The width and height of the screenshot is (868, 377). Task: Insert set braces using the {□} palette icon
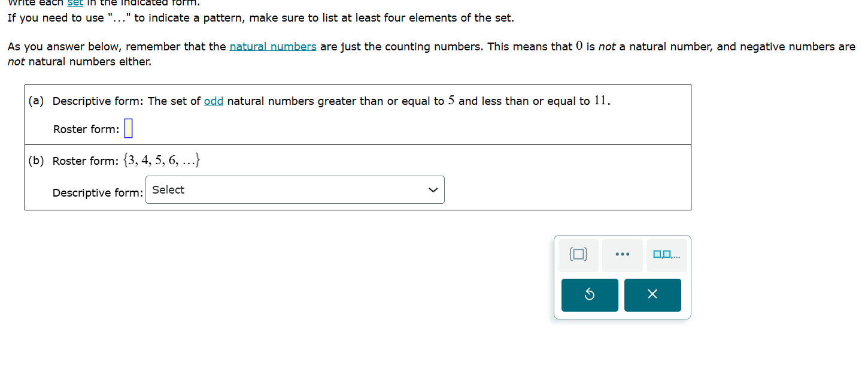(578, 255)
